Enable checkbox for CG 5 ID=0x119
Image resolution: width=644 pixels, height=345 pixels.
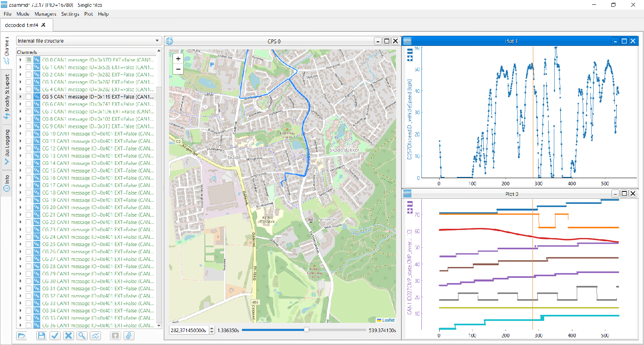click(29, 97)
